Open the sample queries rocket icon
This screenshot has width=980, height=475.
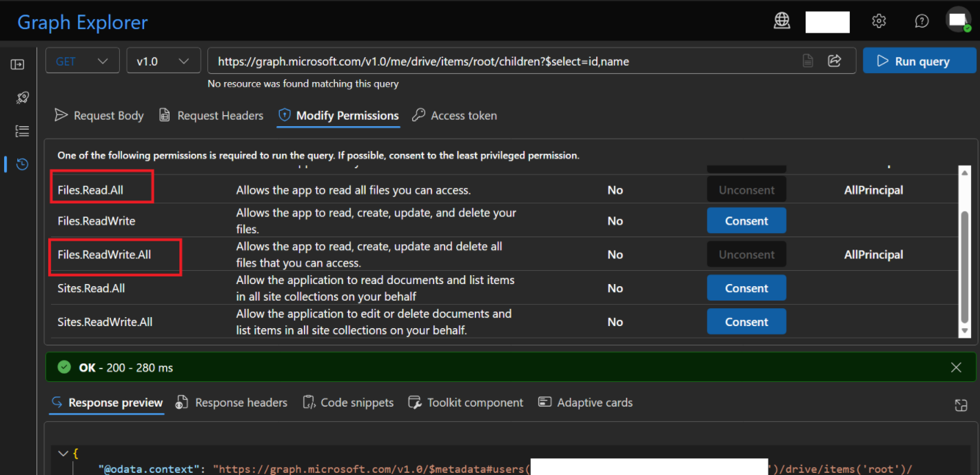pos(22,97)
